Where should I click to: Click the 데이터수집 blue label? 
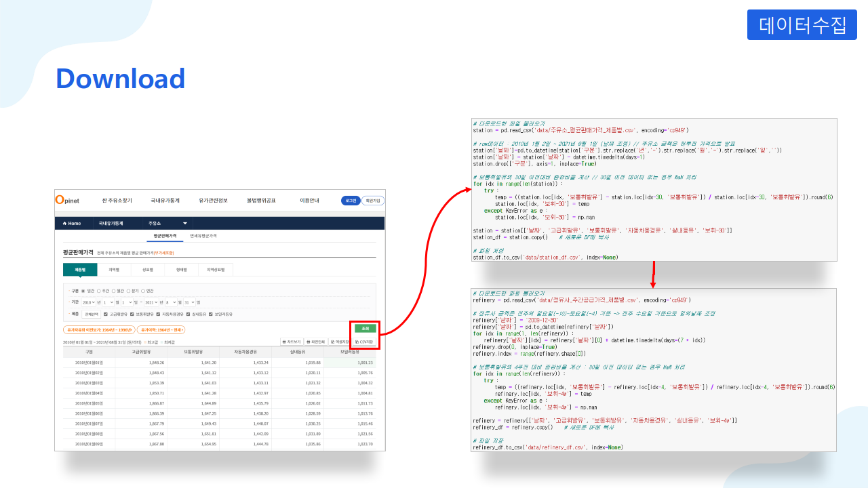coord(802,25)
